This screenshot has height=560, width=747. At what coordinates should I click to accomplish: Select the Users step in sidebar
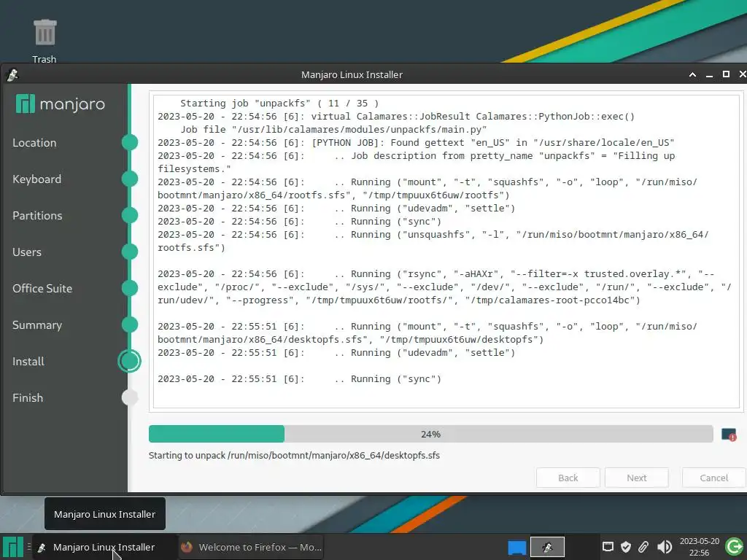27,252
